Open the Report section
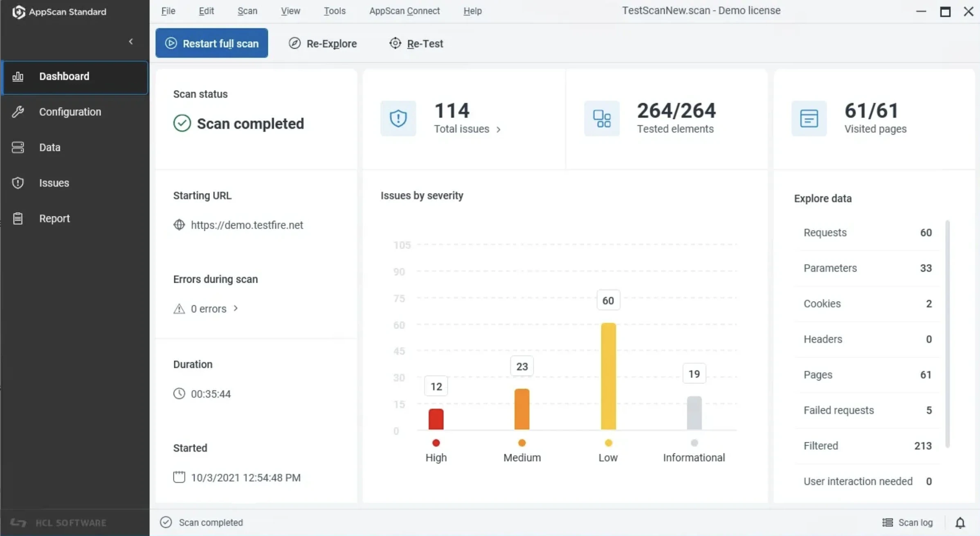 click(54, 218)
